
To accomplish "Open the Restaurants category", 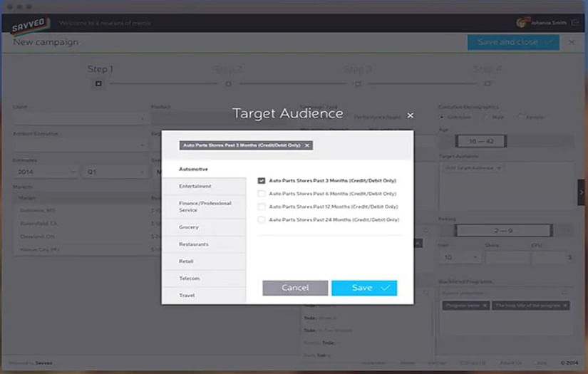I will click(x=194, y=244).
